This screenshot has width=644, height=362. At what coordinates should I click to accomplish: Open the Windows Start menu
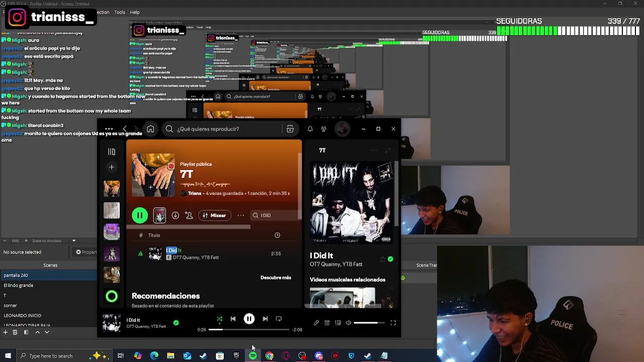pyautogui.click(x=8, y=356)
